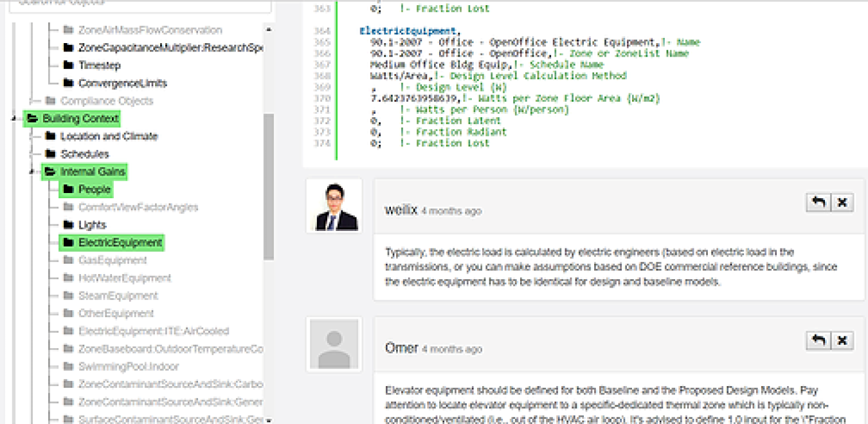Open weilix's profile photo
The image size is (868, 424).
[334, 206]
